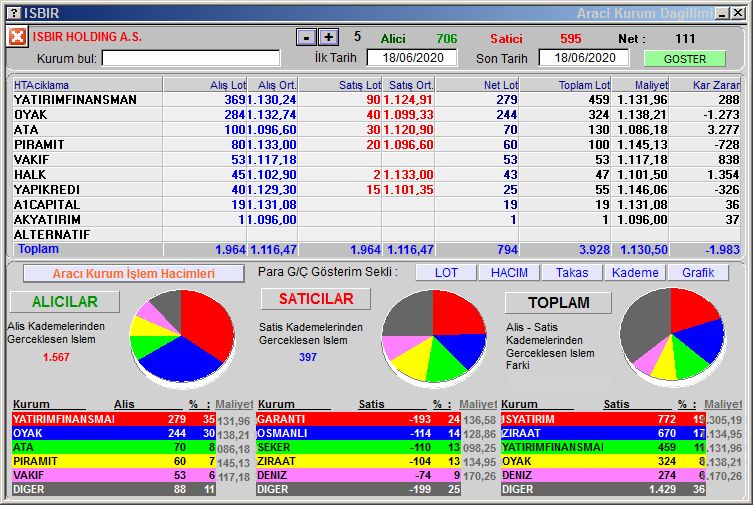Click the GOSTER button

tap(685, 59)
